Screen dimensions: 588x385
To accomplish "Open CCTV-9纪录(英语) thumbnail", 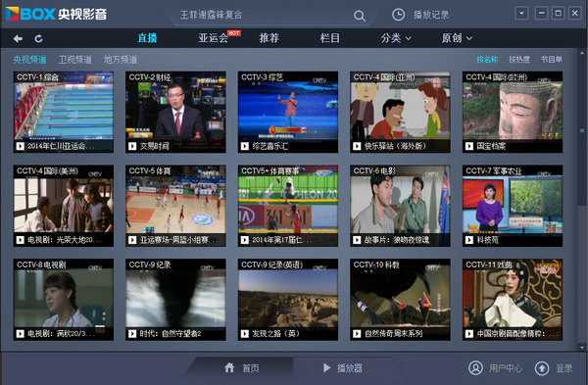I will 288,300.
